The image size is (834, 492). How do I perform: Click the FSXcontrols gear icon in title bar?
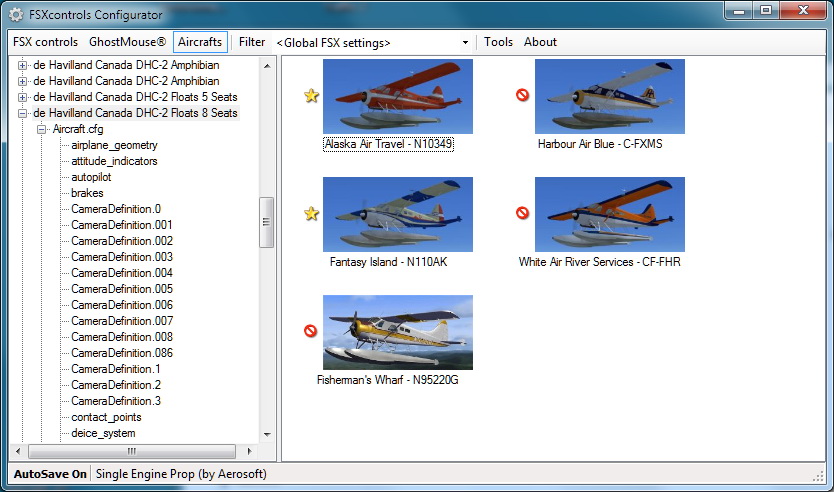[16, 15]
